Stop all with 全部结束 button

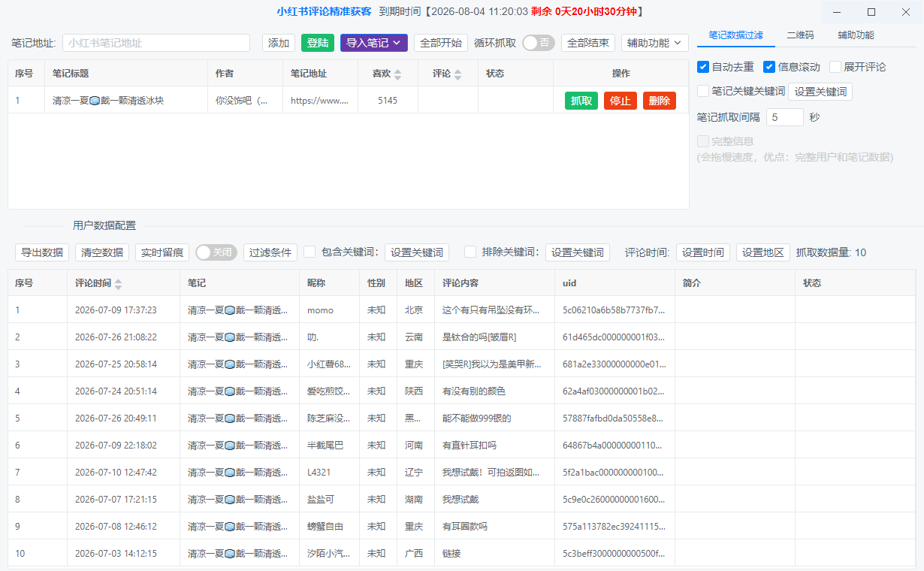click(588, 43)
